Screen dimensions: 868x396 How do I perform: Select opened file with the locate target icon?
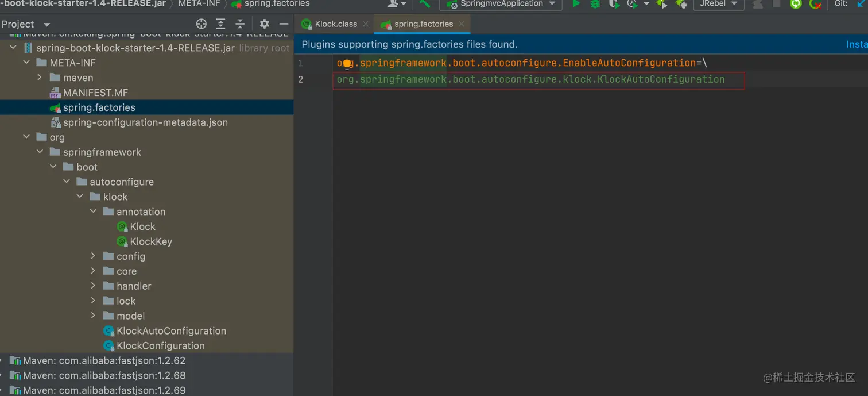pos(201,24)
